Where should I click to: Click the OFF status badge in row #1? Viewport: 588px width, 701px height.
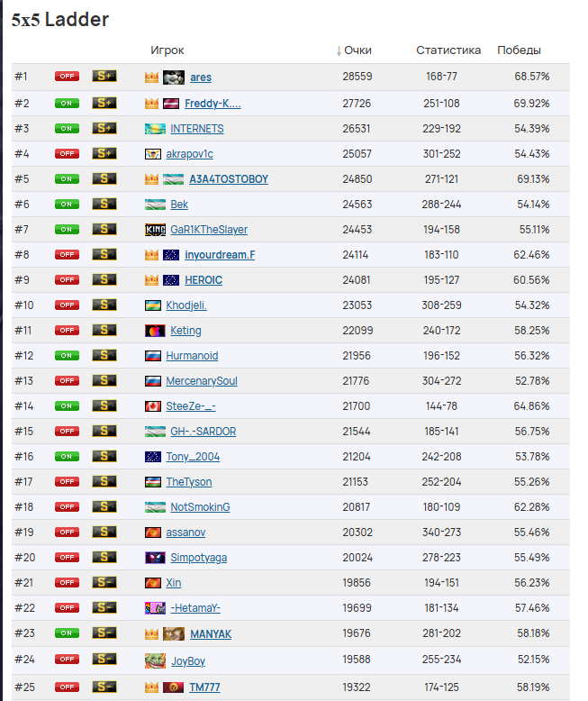tap(67, 77)
